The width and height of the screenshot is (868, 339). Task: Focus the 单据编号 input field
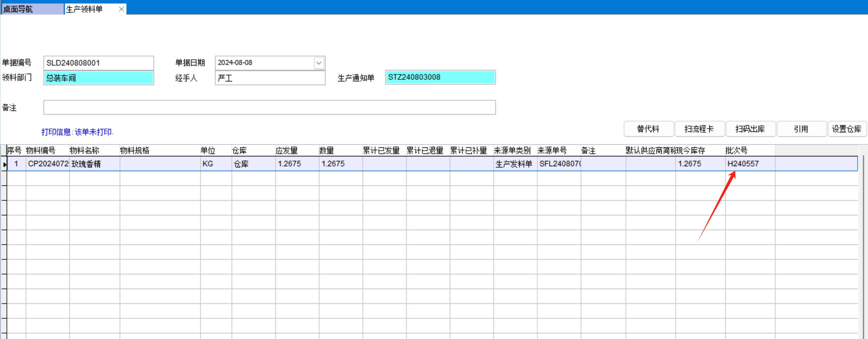[98, 63]
